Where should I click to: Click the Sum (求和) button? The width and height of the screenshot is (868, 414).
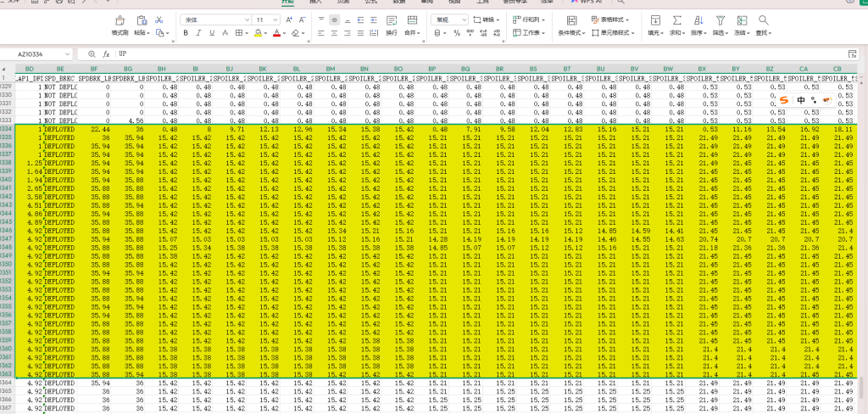coord(677,25)
